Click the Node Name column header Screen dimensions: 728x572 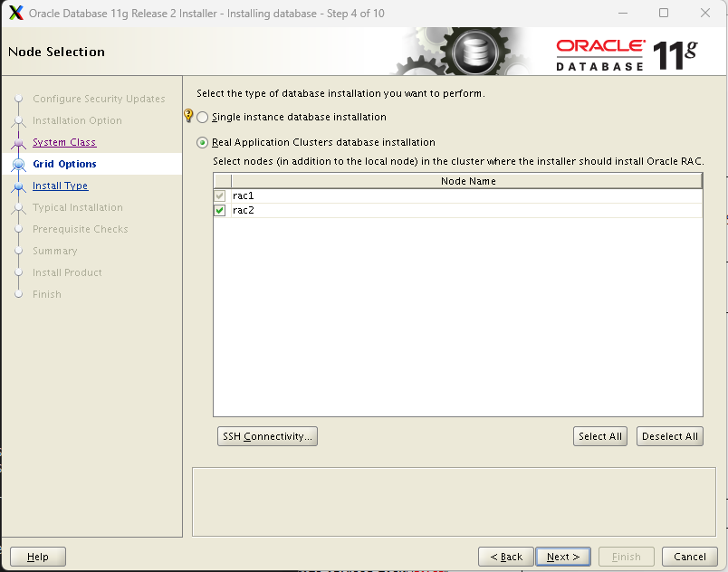pyautogui.click(x=467, y=181)
